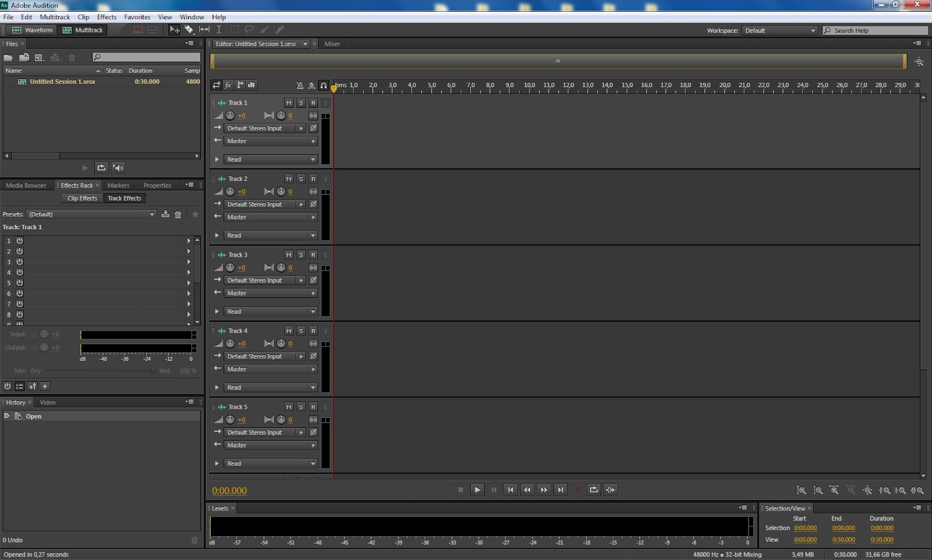Viewport: 932px width, 560px height.
Task: Open the Read automation dropdown on Track 4
Action: pos(313,387)
